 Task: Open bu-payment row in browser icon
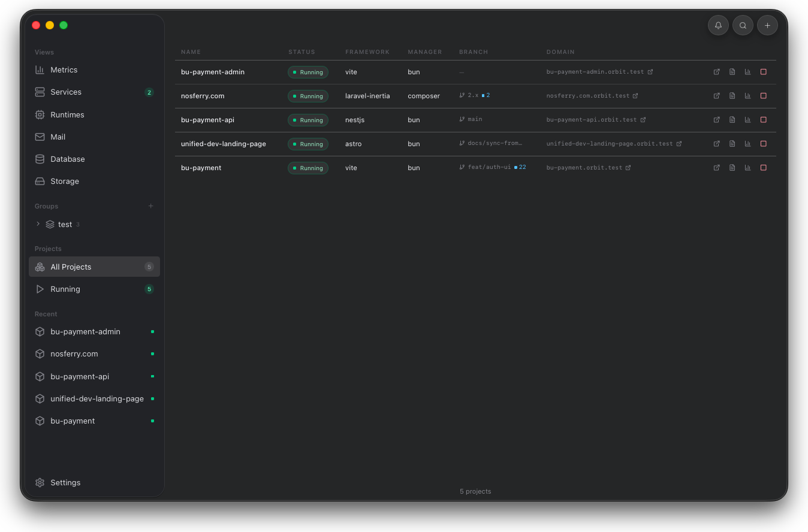(716, 168)
